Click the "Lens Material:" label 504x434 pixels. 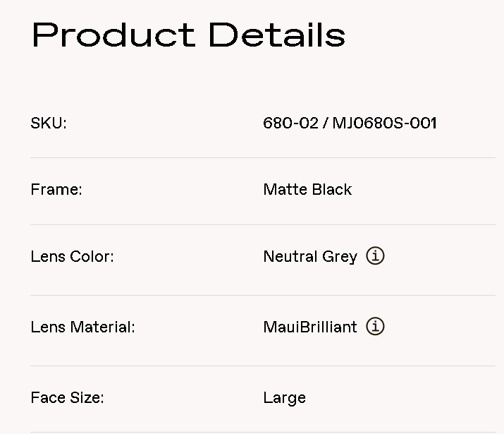(x=82, y=327)
